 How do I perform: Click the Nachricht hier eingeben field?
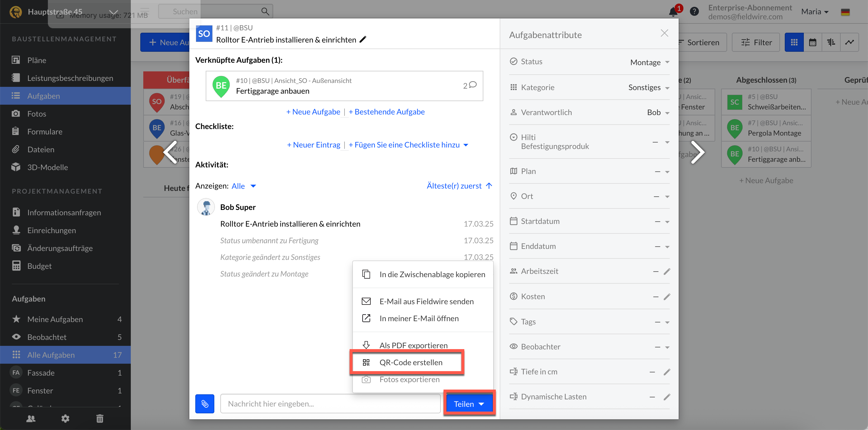[330, 404]
